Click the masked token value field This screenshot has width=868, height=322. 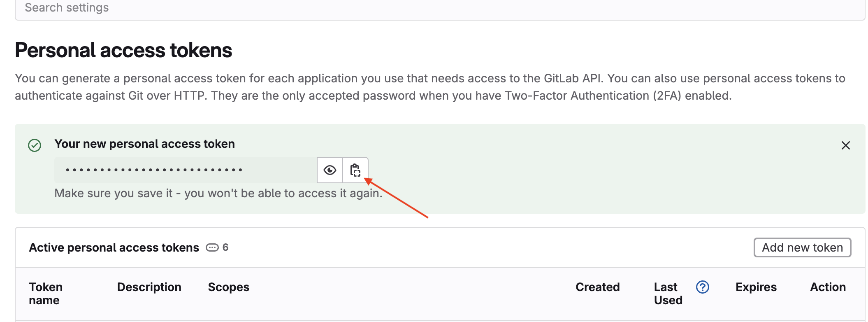click(x=186, y=170)
